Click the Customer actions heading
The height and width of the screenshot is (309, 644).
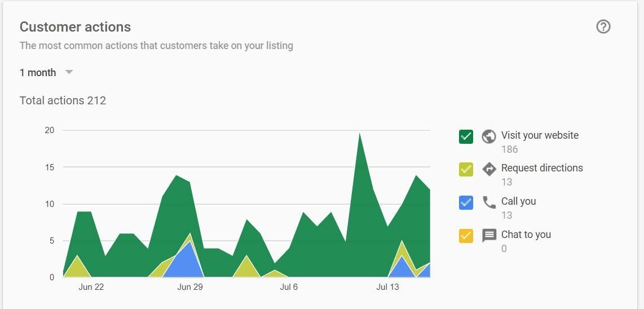coord(75,27)
